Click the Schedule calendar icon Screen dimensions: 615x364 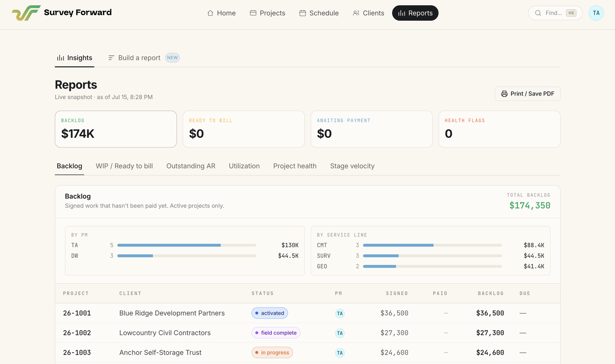point(303,13)
